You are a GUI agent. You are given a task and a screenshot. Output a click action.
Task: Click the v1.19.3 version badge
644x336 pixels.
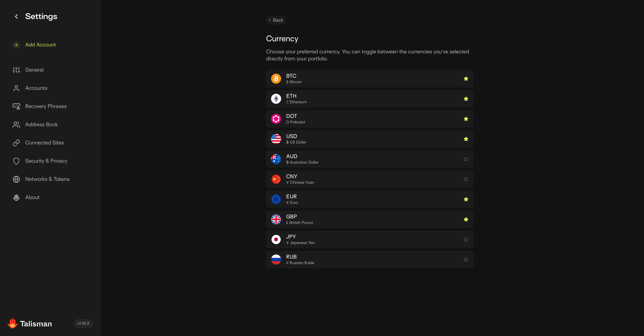(x=83, y=323)
